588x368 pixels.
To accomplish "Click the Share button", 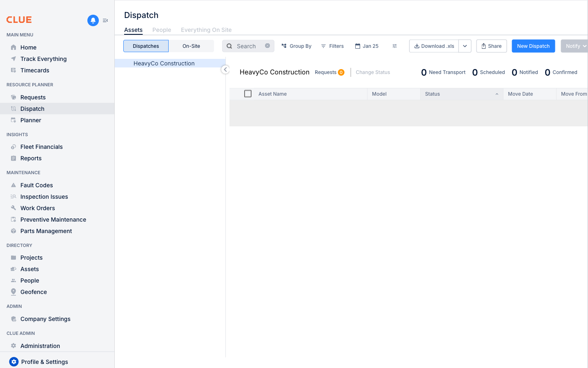I will pos(492,46).
